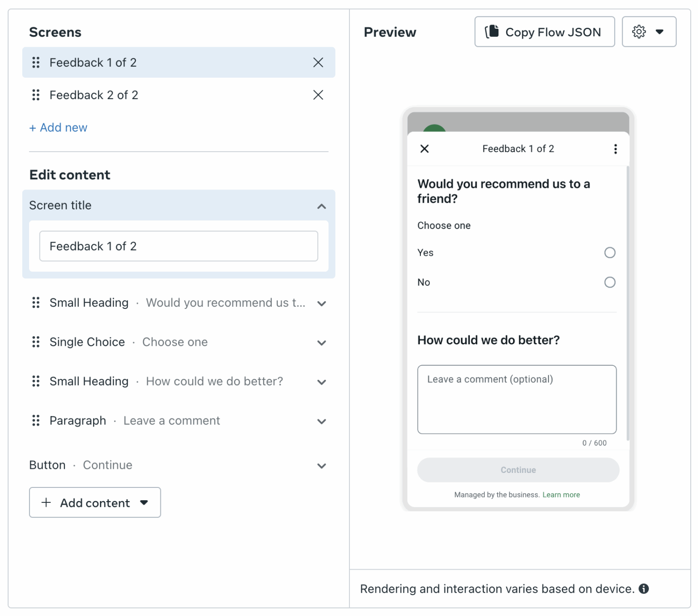This screenshot has width=698, height=616.
Task: Collapse the Screen title section
Action: pos(322,206)
